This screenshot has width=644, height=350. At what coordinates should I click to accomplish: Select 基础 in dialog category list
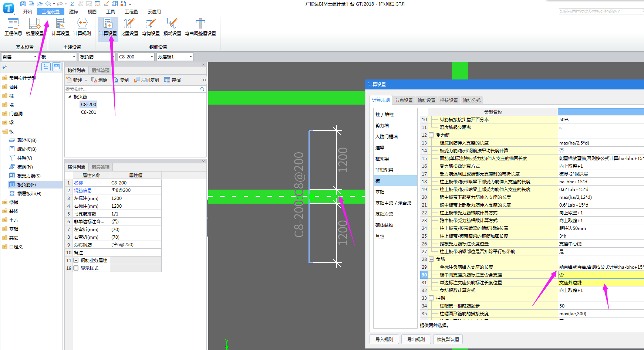click(x=380, y=192)
